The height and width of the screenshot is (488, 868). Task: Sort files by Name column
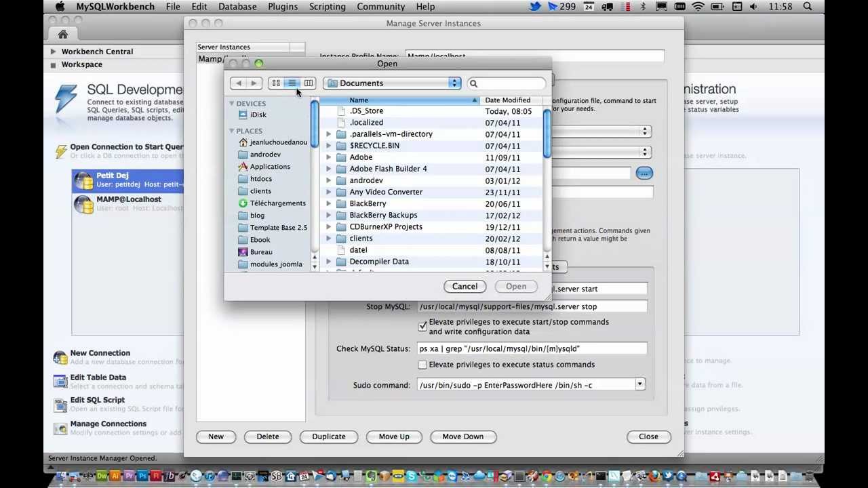click(x=399, y=100)
